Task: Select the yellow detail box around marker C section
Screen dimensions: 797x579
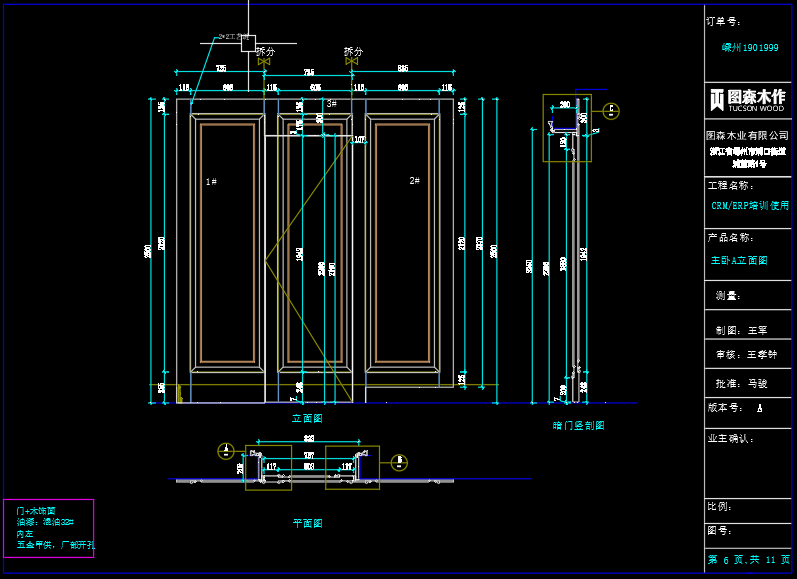Action: point(567,128)
